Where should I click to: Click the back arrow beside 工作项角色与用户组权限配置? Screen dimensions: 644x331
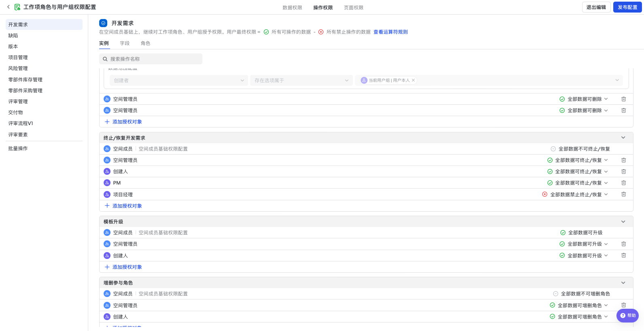8,7
